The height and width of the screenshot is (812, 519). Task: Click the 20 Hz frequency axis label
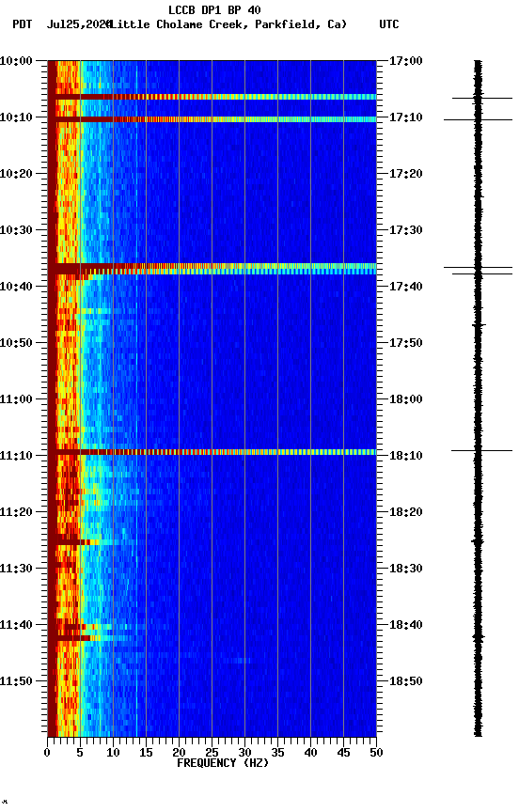coord(179,753)
